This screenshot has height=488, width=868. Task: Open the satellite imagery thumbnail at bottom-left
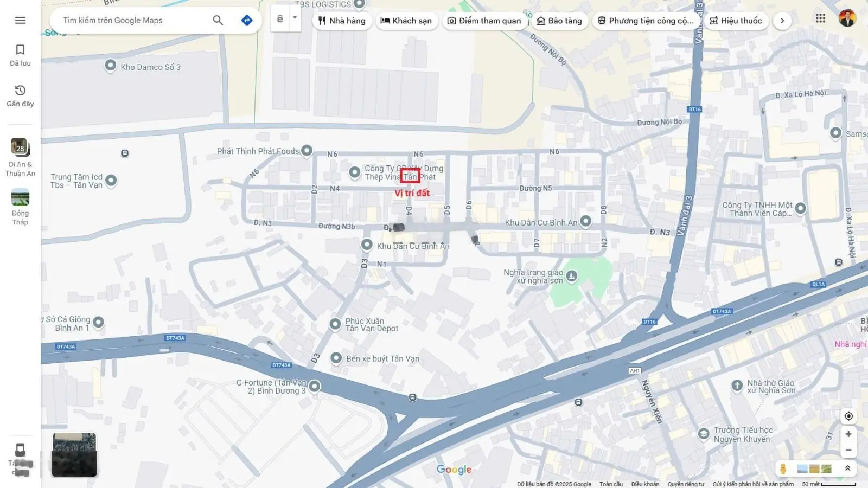coord(74,455)
